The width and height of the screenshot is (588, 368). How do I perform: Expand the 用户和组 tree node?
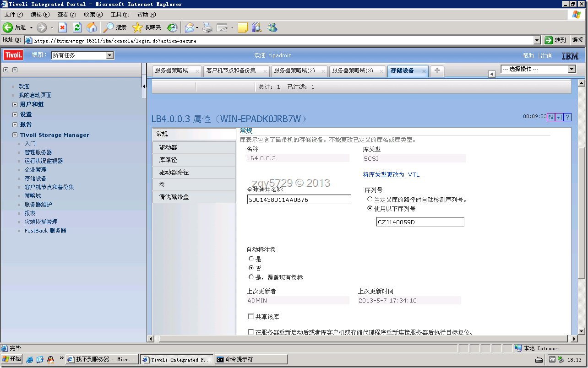(15, 104)
